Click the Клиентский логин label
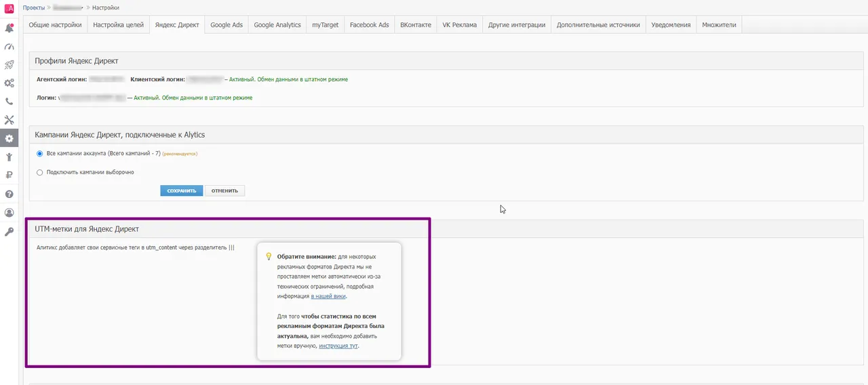This screenshot has width=868, height=385. pos(157,79)
